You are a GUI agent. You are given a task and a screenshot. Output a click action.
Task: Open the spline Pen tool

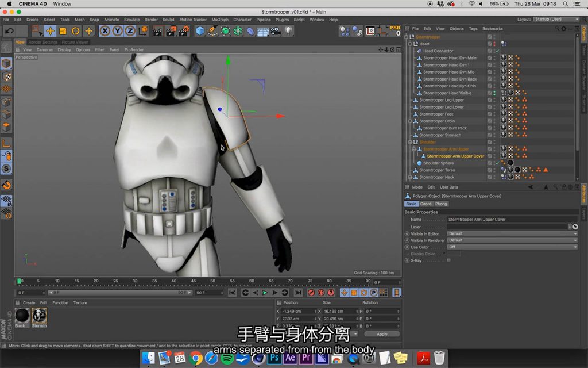[x=212, y=31]
